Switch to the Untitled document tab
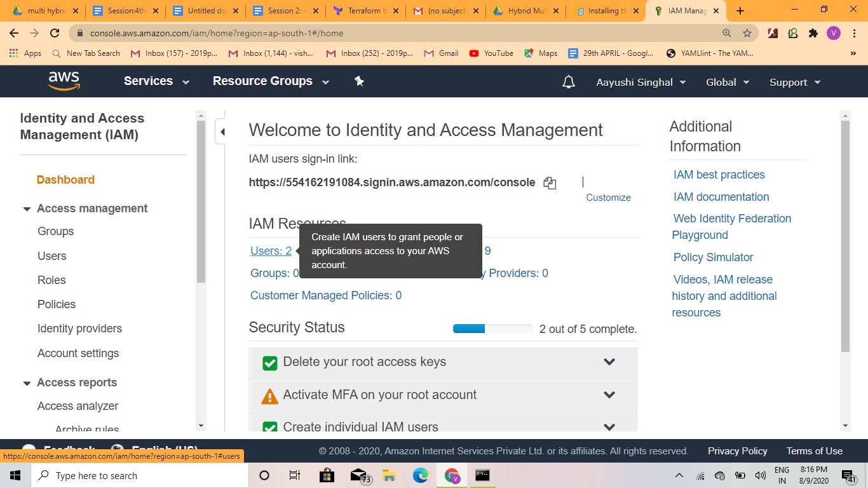Viewport: 868px width, 488px height. [x=205, y=11]
